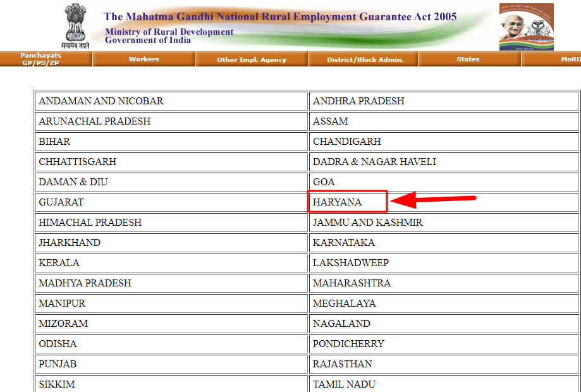Click the Mahatma Gandhi NREG Act 2005 title
581x392 pixels.
[280, 16]
